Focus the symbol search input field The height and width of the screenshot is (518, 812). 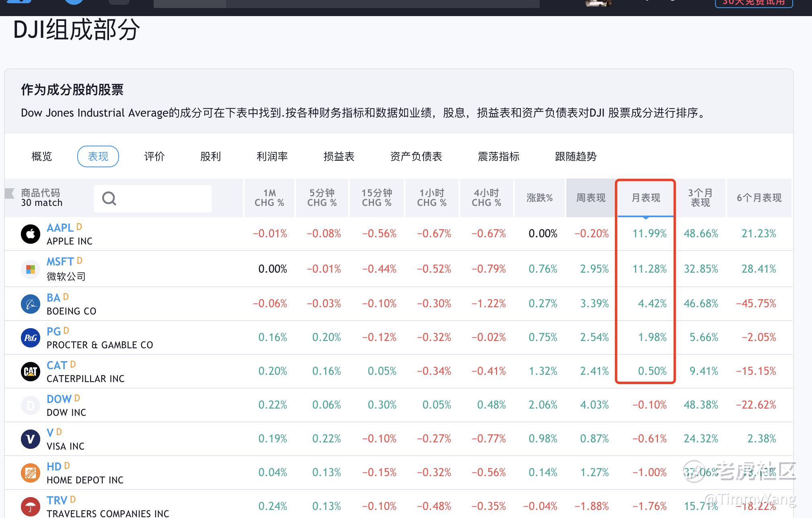click(153, 199)
